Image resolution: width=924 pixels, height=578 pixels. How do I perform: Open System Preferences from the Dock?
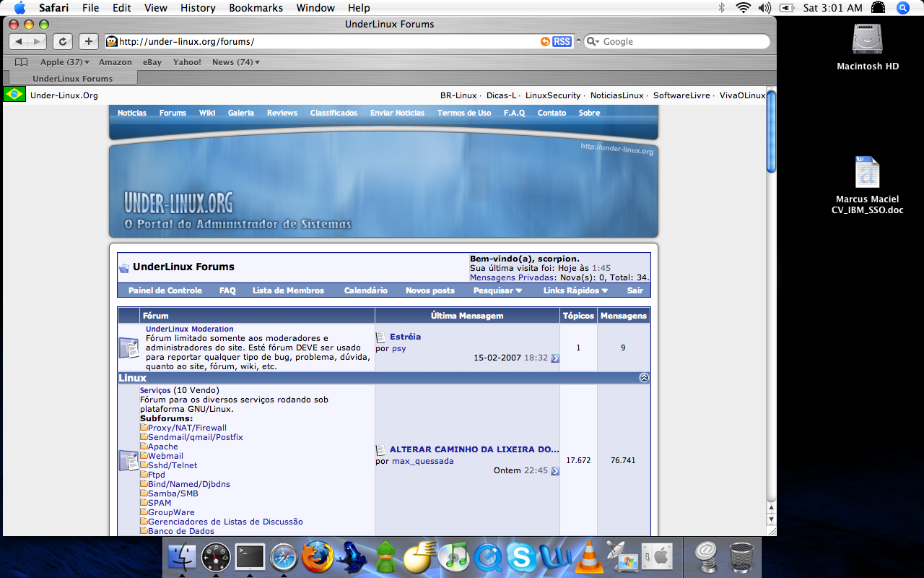(657, 557)
